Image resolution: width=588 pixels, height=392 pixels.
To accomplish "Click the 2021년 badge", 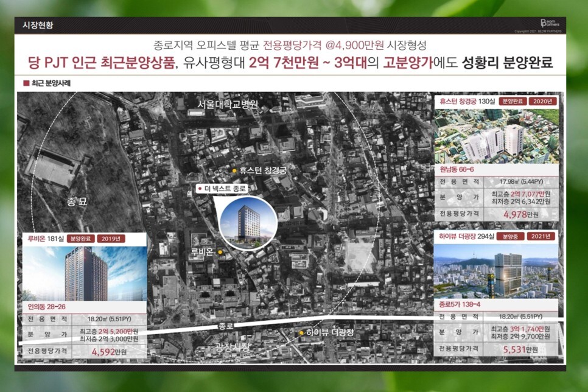I will tap(541, 236).
